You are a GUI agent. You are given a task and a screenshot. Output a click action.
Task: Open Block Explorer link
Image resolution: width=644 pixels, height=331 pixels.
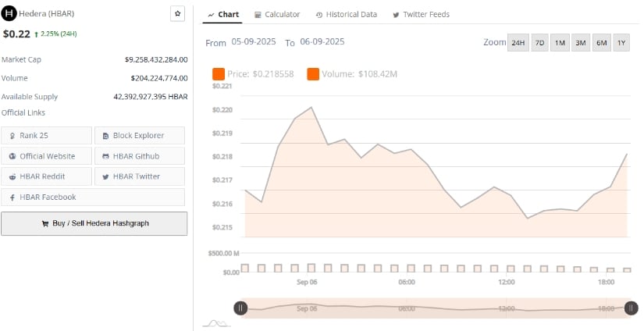140,136
